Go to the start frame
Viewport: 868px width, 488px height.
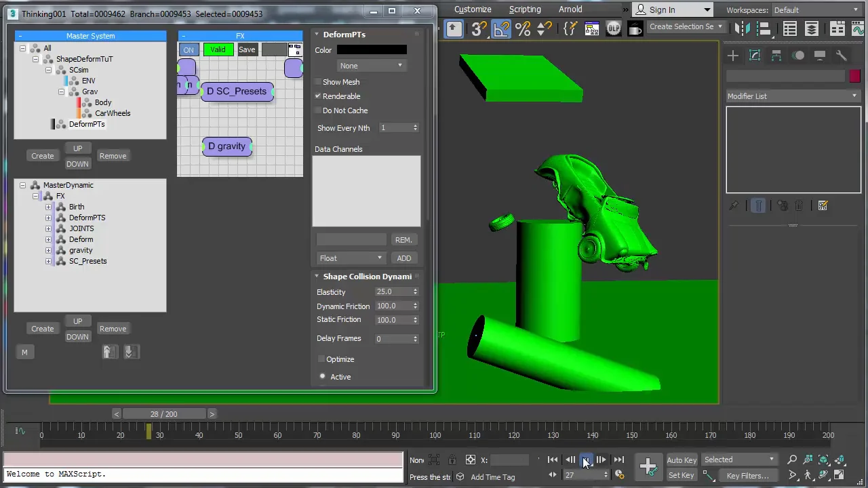(553, 460)
